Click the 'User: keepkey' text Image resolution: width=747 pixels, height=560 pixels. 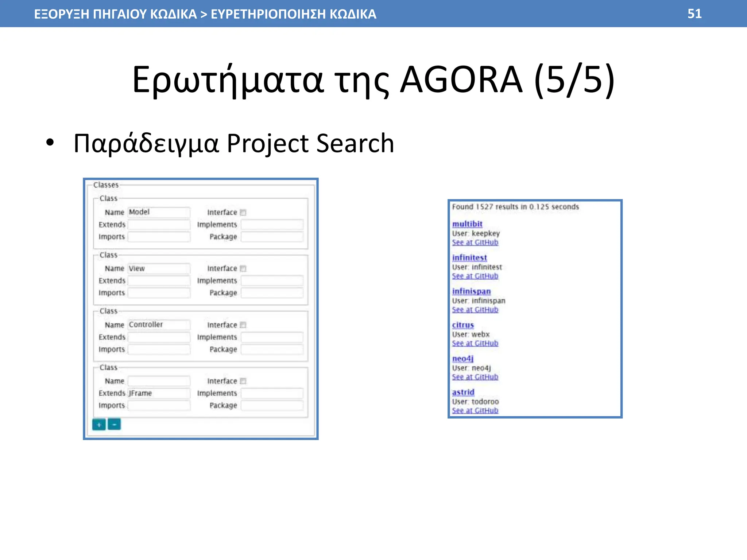click(x=476, y=233)
